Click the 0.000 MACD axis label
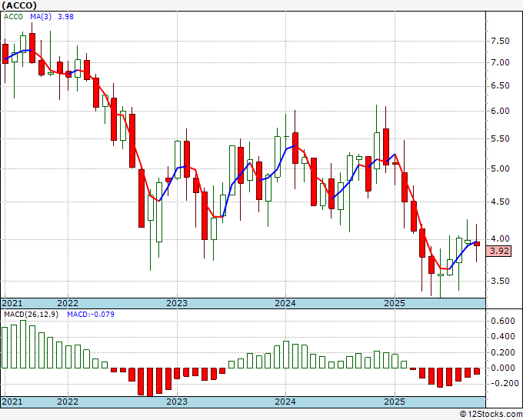 (503, 368)
